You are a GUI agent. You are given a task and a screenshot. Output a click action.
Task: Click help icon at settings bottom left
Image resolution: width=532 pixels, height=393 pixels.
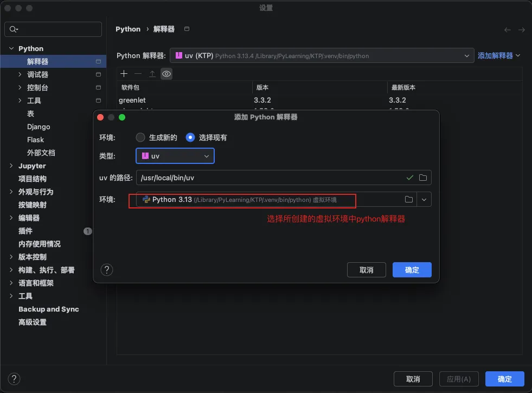tap(14, 379)
